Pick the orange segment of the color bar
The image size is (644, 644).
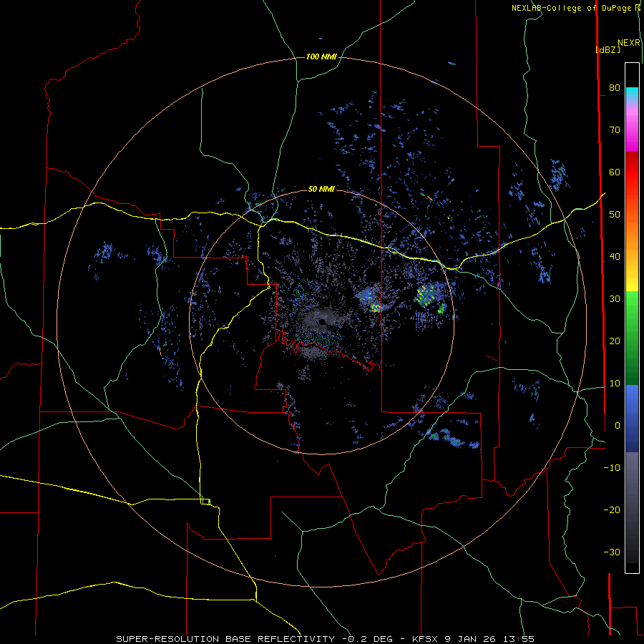coord(632,236)
